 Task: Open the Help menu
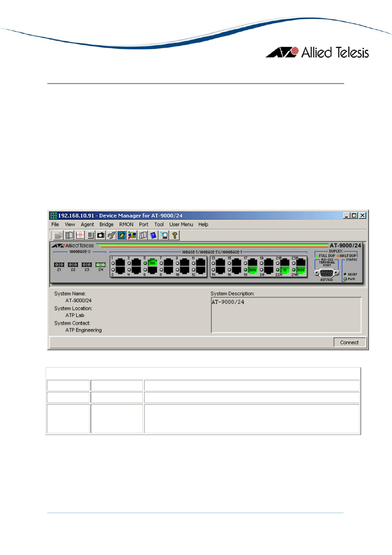point(203,224)
